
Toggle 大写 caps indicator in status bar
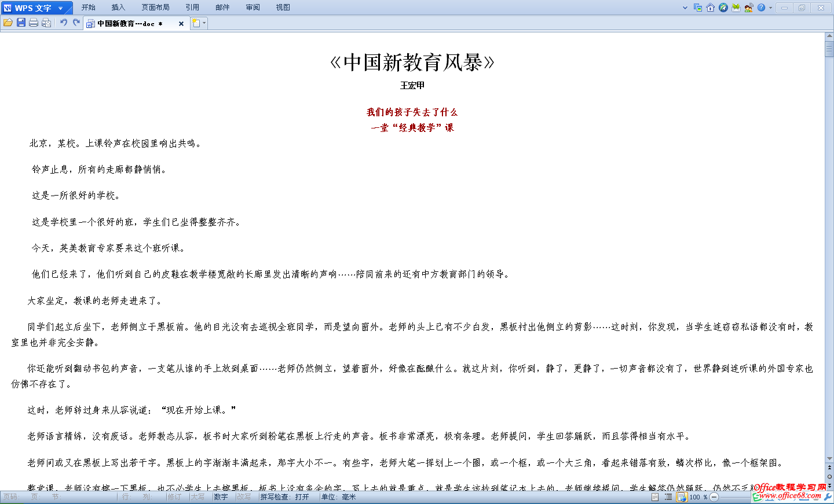[x=197, y=497]
